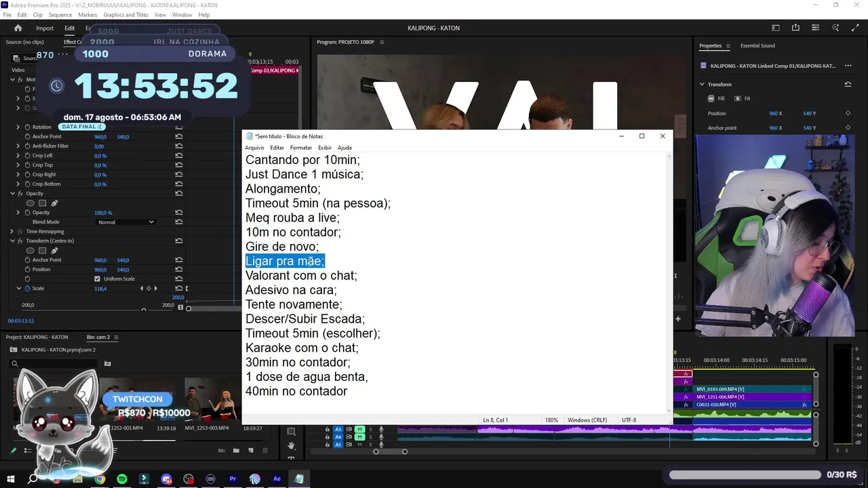Mute audio track A4
This screenshot has height=488, width=868.
click(360, 437)
